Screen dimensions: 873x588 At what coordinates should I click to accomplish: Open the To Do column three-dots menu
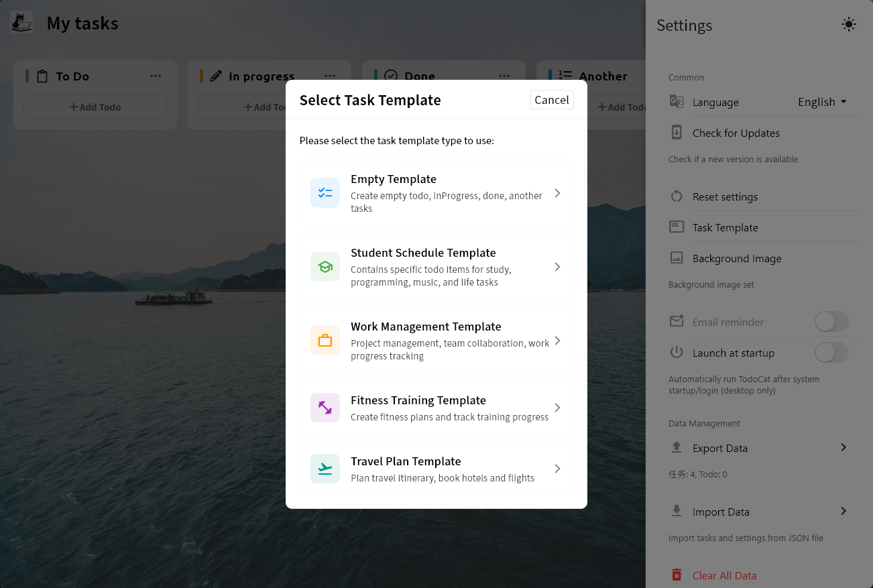tap(156, 76)
